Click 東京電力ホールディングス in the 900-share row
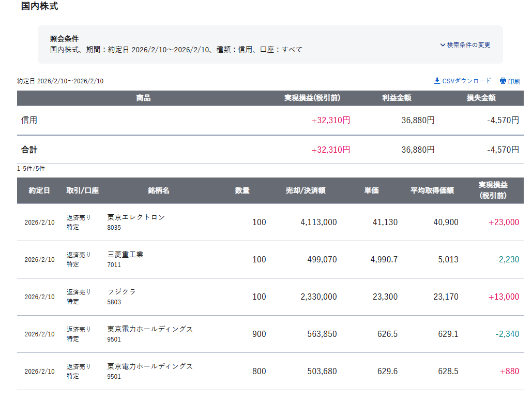 (x=150, y=329)
